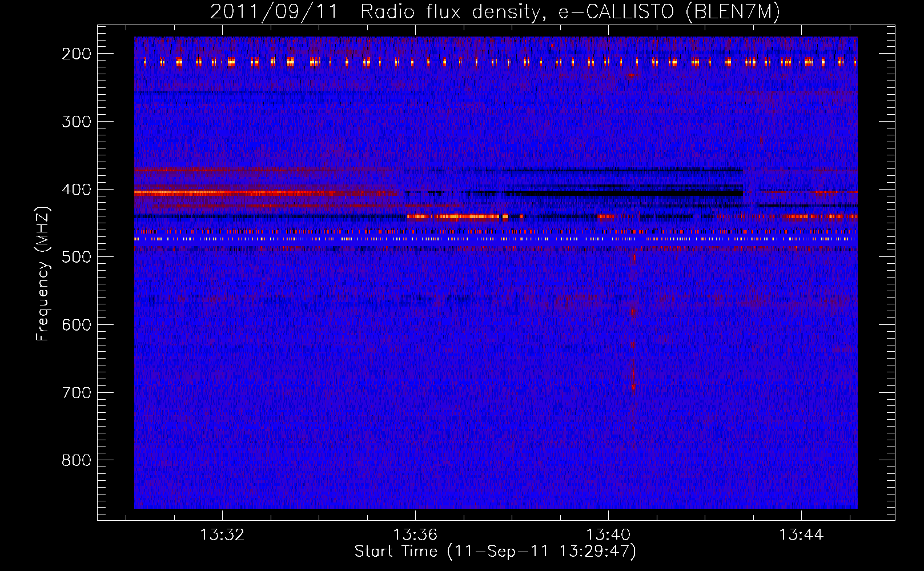Click the vertical red burst near 700 MHz
Image resolution: width=924 pixels, height=571 pixels.
click(633, 379)
